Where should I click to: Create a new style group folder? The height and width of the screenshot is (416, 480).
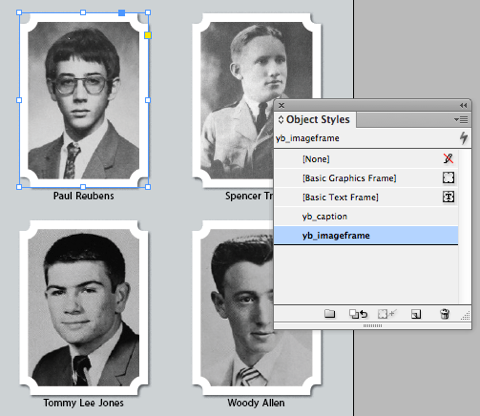pos(329,313)
